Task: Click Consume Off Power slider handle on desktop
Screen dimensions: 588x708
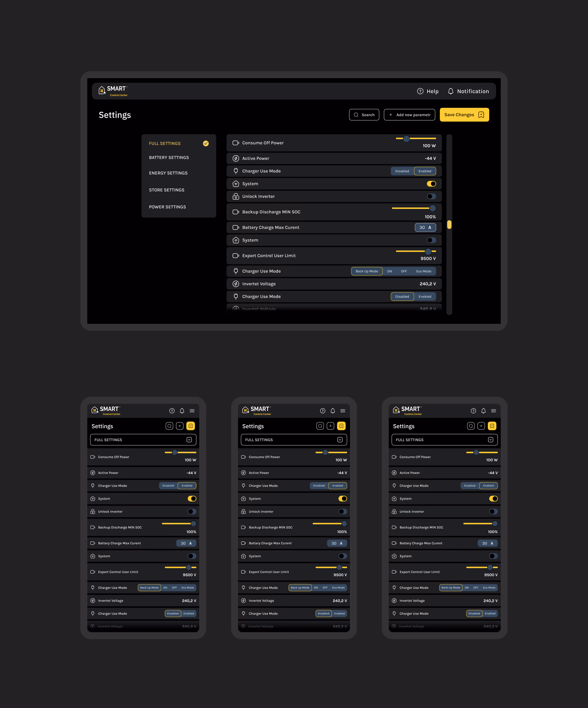Action: tap(406, 138)
